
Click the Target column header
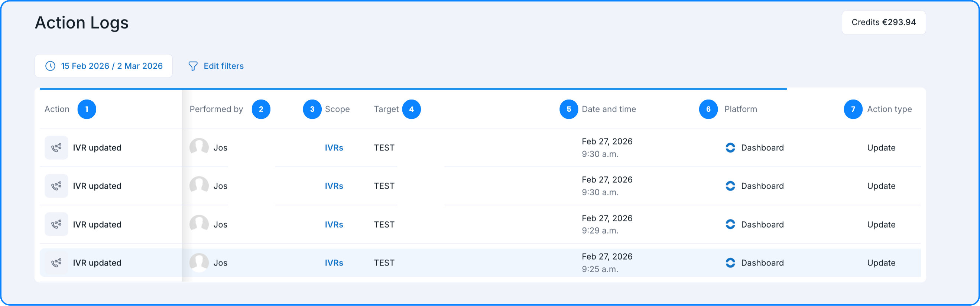[386, 110]
